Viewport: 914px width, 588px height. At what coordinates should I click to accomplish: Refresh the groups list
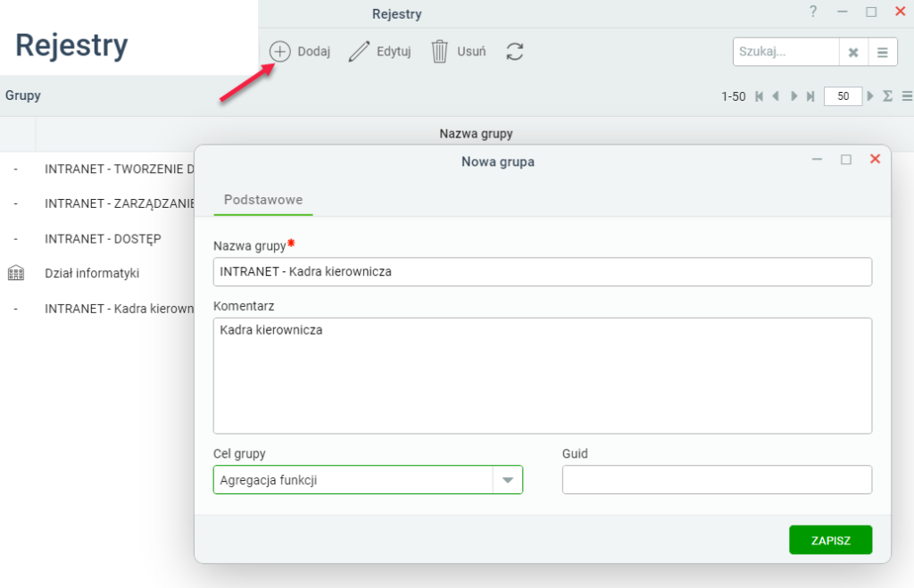pos(515,51)
